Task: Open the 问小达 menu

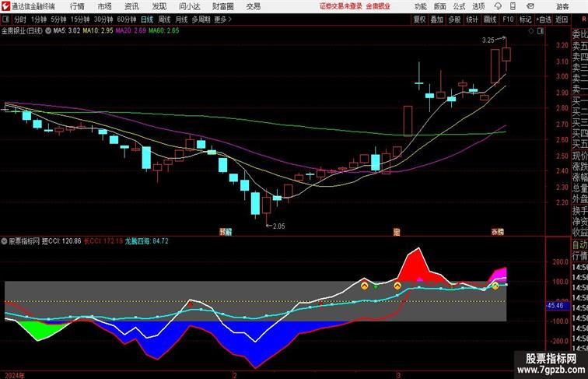Action: (189, 6)
